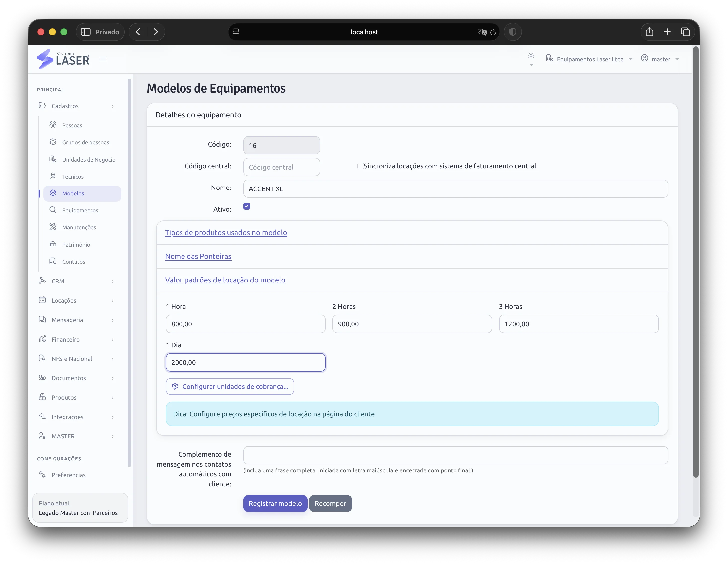Click the Pessoas people icon
Viewport: 728px width, 564px height.
53,125
